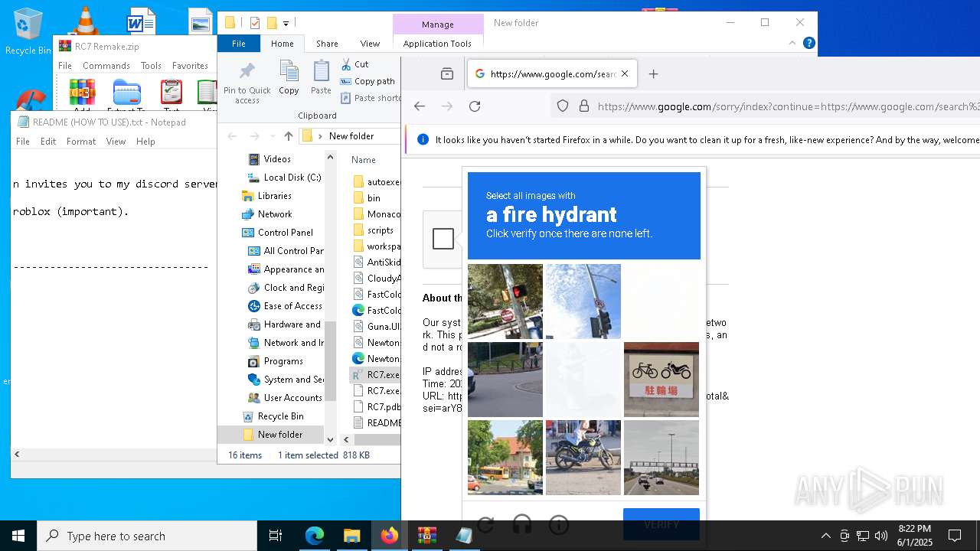The height and width of the screenshot is (551, 980).
Task: Switch to the View ribbon tab in Explorer
Action: click(x=370, y=44)
